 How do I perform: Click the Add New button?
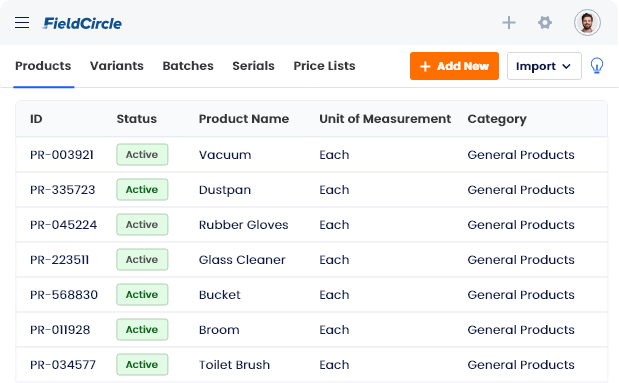point(454,66)
